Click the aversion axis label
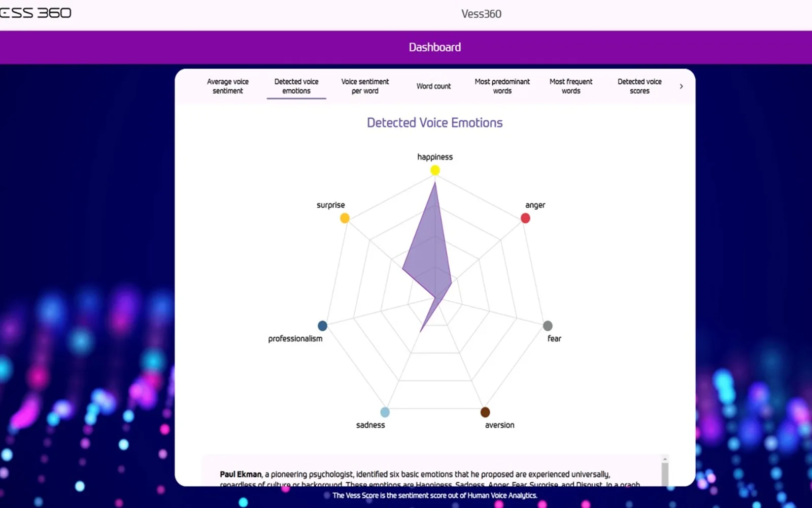The width and height of the screenshot is (812, 508). coord(499,425)
